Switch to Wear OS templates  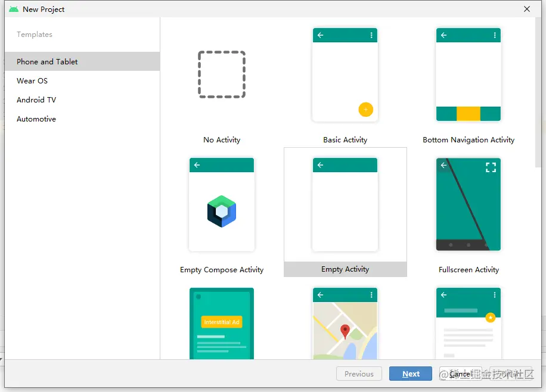click(x=82, y=81)
